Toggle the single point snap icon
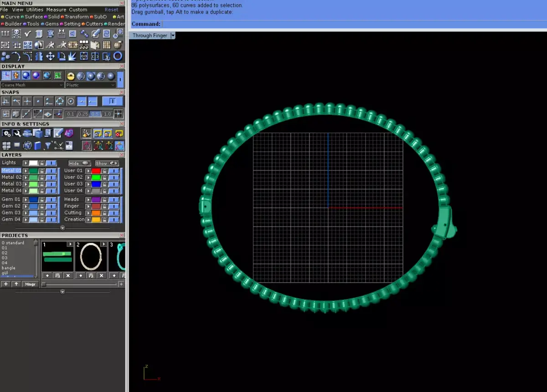 [38, 101]
